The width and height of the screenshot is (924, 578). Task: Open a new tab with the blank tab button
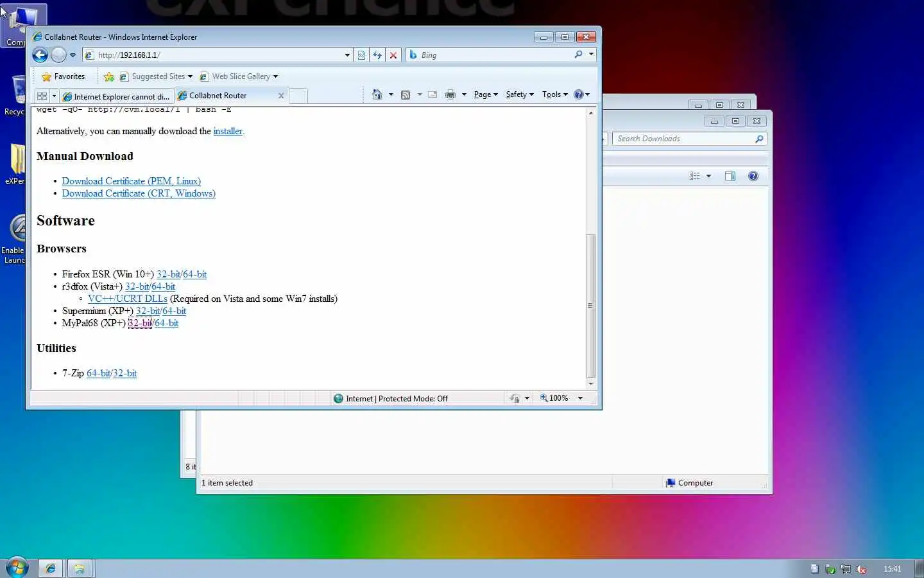(x=298, y=96)
